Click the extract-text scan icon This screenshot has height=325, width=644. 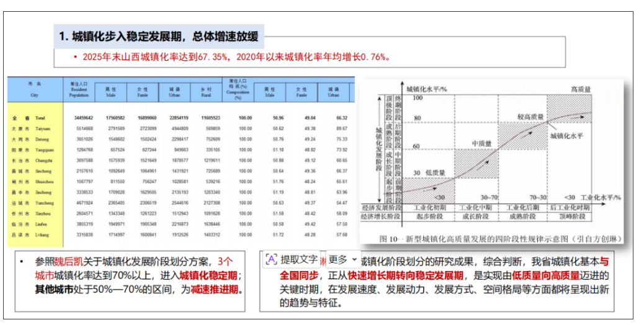coord(272,259)
